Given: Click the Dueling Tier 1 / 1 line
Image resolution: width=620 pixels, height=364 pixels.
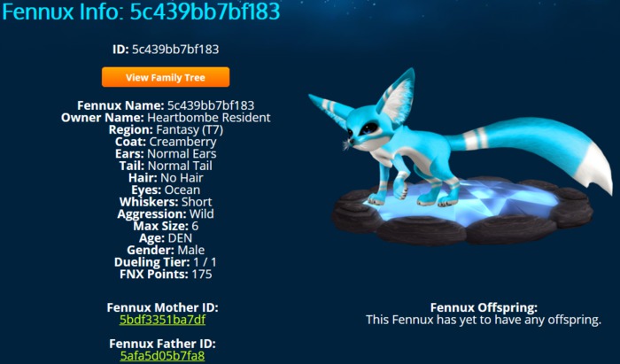Looking at the screenshot, I should [x=166, y=262].
